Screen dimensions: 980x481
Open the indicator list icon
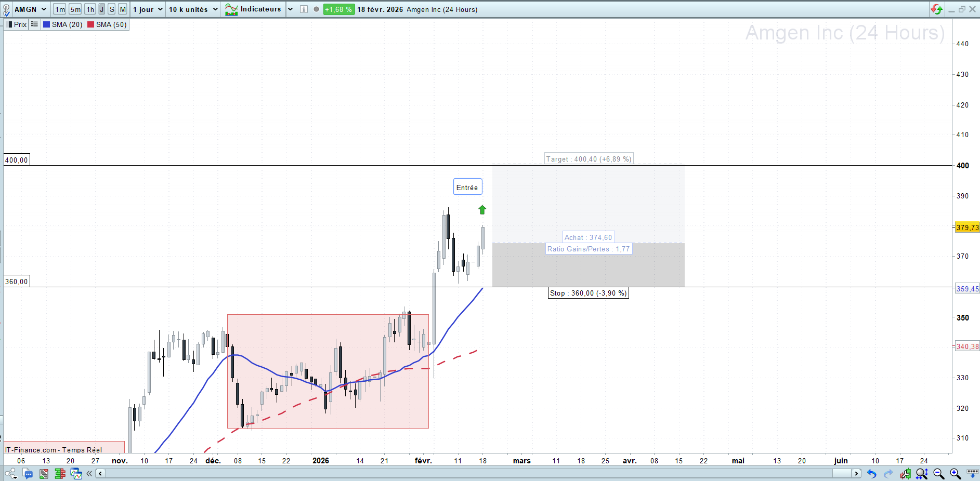[x=34, y=24]
